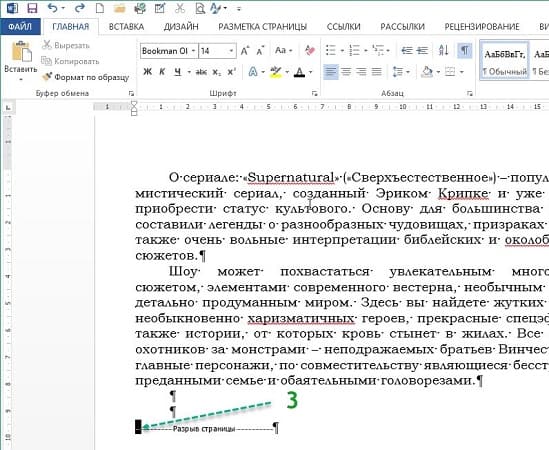This screenshot has width=549, height=450.
Task: Toggle bold (Ж) formatting
Action: point(147,72)
